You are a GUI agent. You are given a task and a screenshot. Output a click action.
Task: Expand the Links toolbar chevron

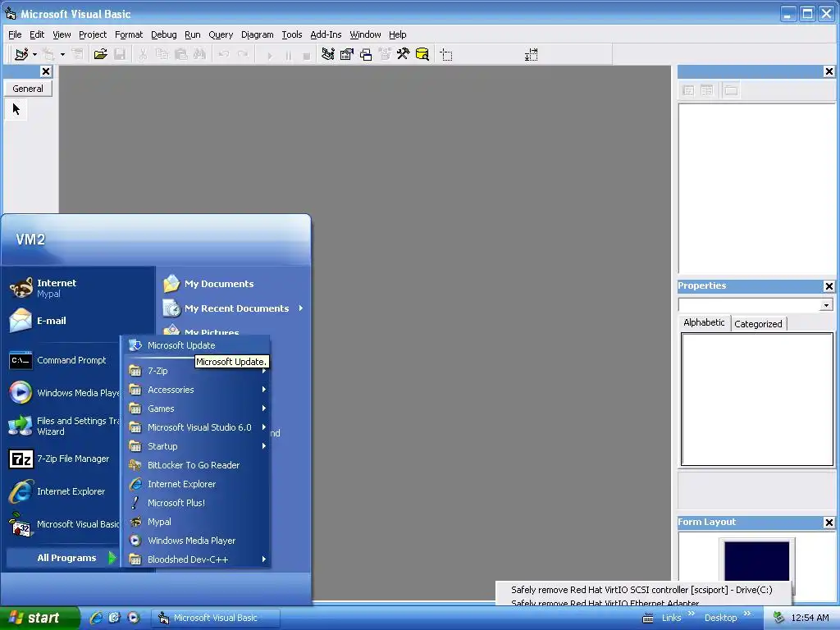(x=691, y=614)
